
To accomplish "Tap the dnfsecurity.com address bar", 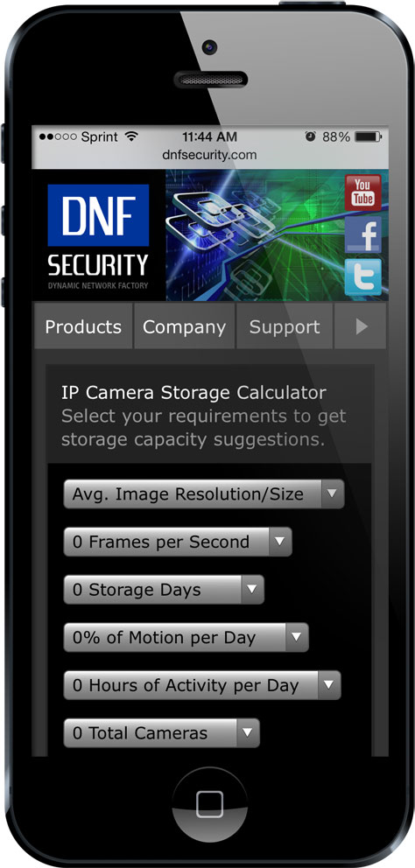I will point(209,155).
